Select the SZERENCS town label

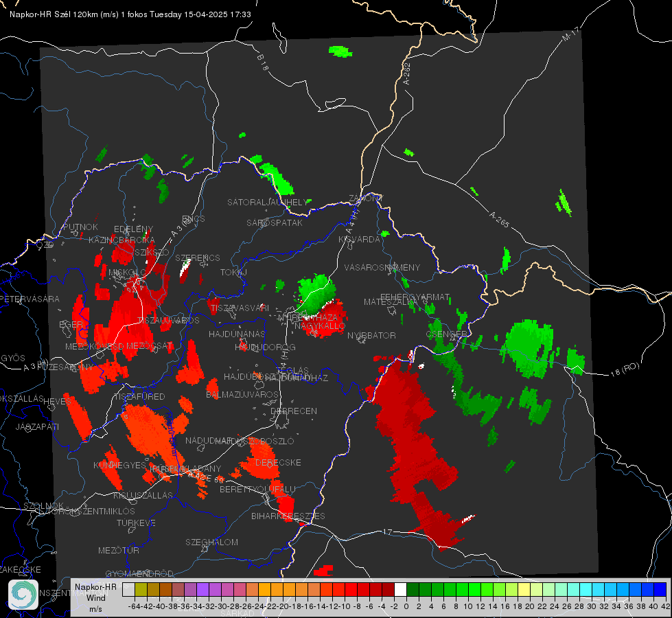tap(198, 257)
